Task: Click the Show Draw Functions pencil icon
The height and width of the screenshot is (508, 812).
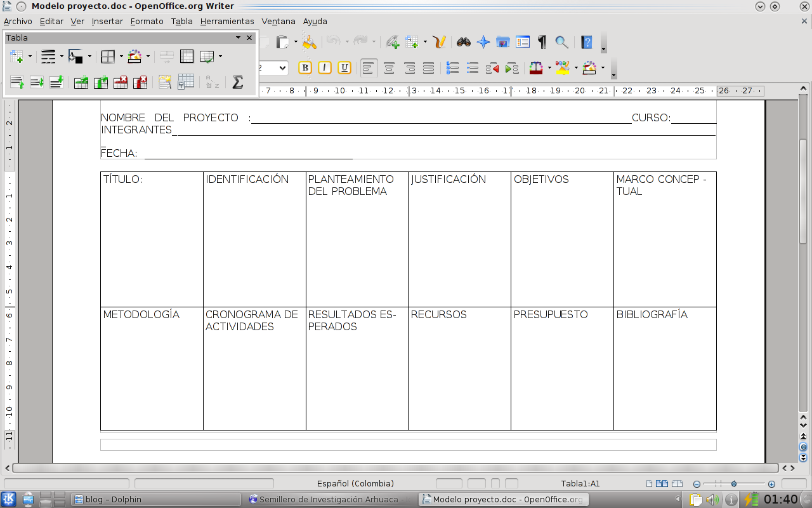Action: [x=439, y=42]
